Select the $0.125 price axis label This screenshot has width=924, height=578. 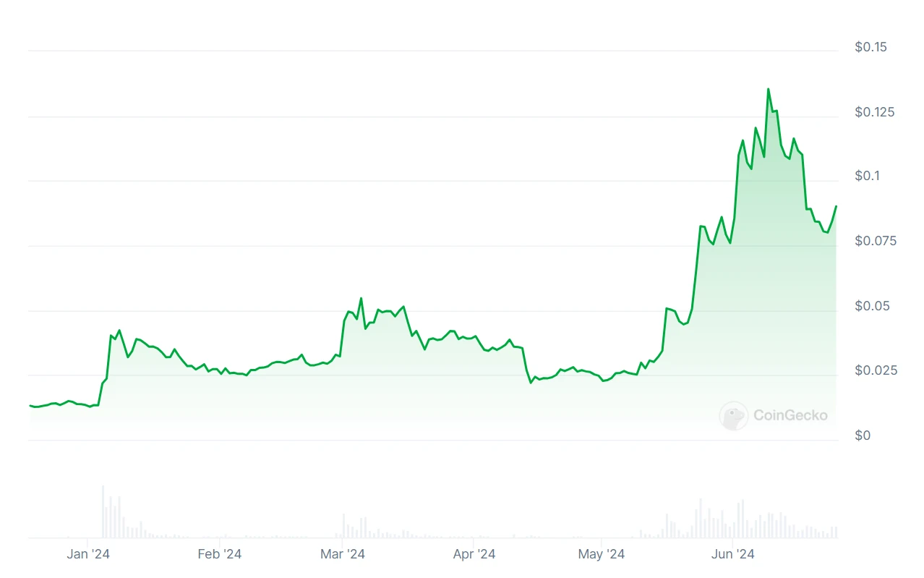875,112
